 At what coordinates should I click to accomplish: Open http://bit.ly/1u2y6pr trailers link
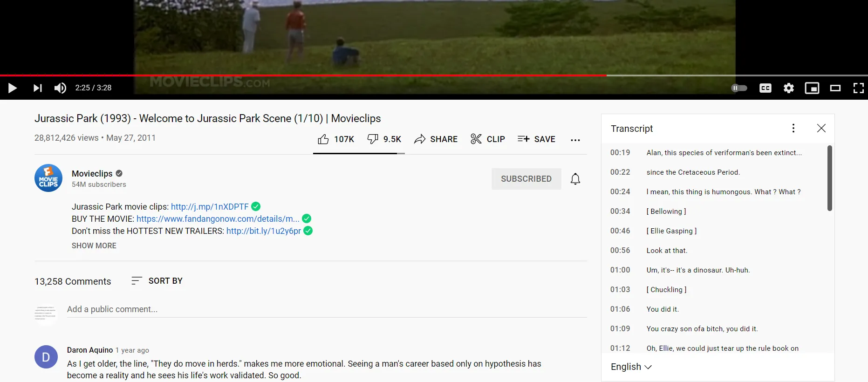264,231
